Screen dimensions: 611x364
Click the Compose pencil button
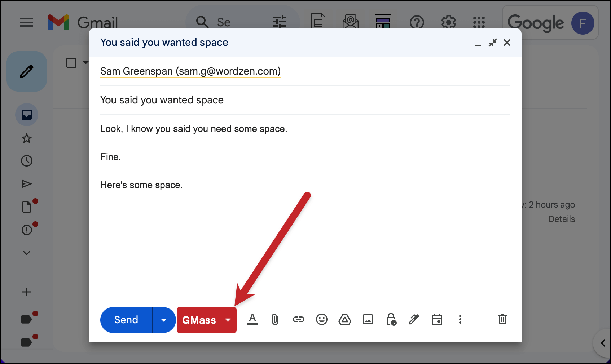tap(27, 71)
